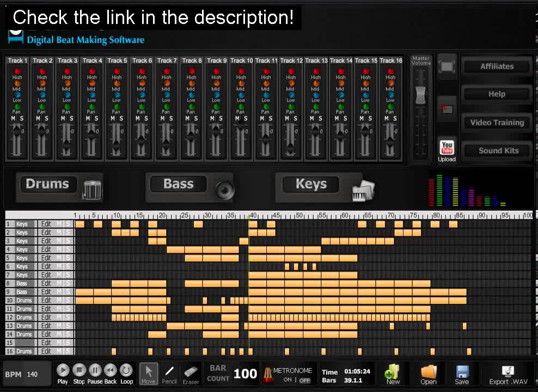Viewport: 538px width, 392px height.
Task: Open the Affiliates page
Action: (x=497, y=66)
